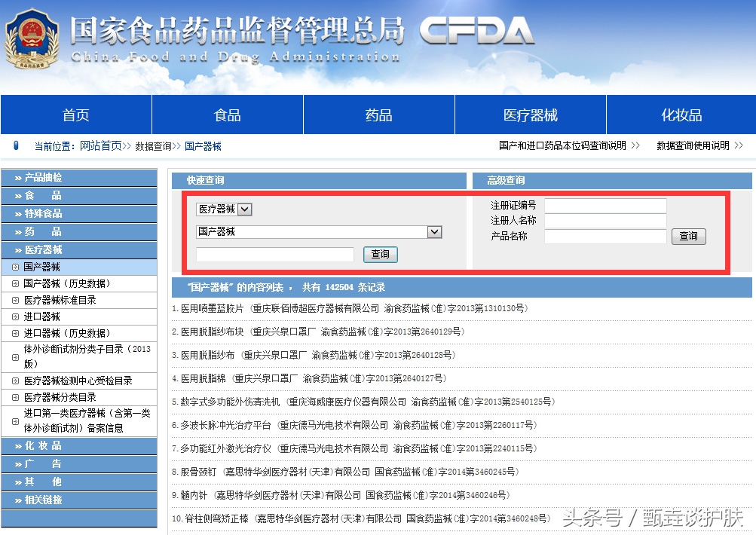Viewport: 756px width, 535px height.
Task: Expand the 广告 sidebar section
Action: coord(79,463)
